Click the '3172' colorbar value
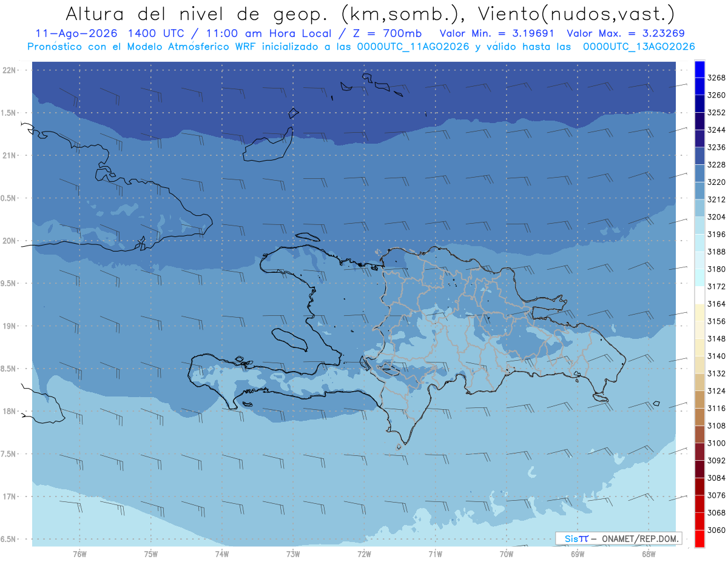The image size is (728, 562). click(716, 287)
